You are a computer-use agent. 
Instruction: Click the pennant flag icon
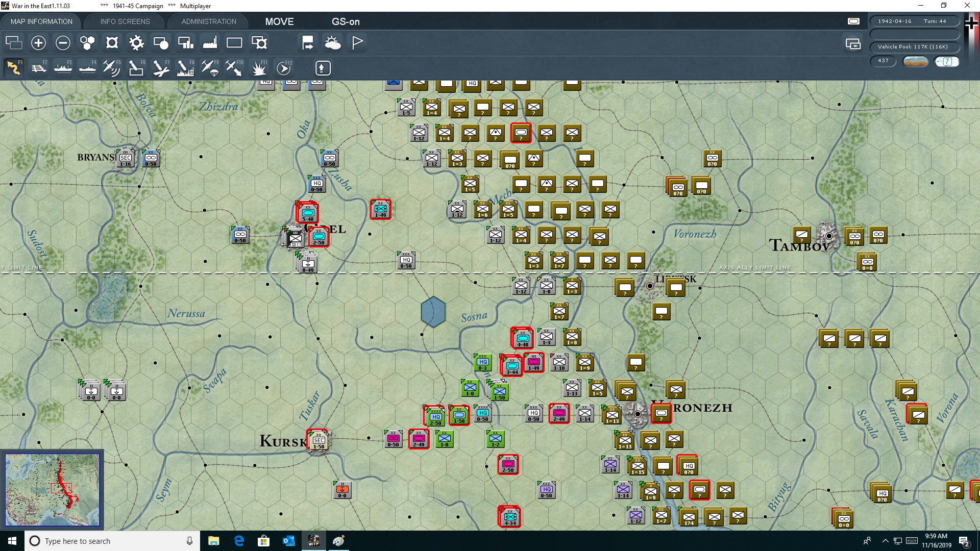[x=357, y=43]
